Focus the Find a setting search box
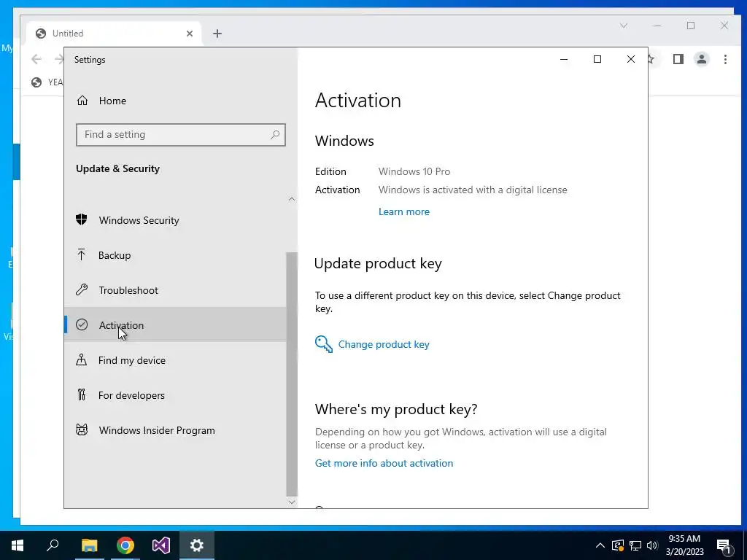This screenshot has width=747, height=560. 181,135
